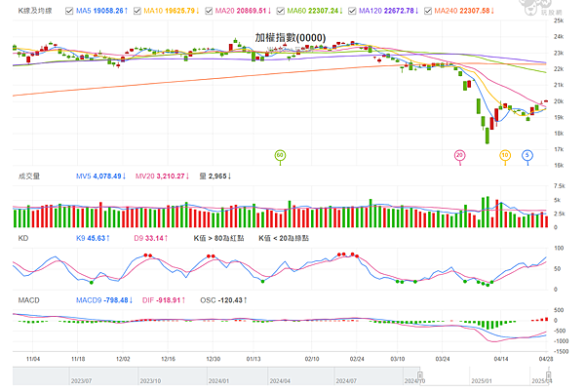Click the KD indicator section label

tap(23, 238)
